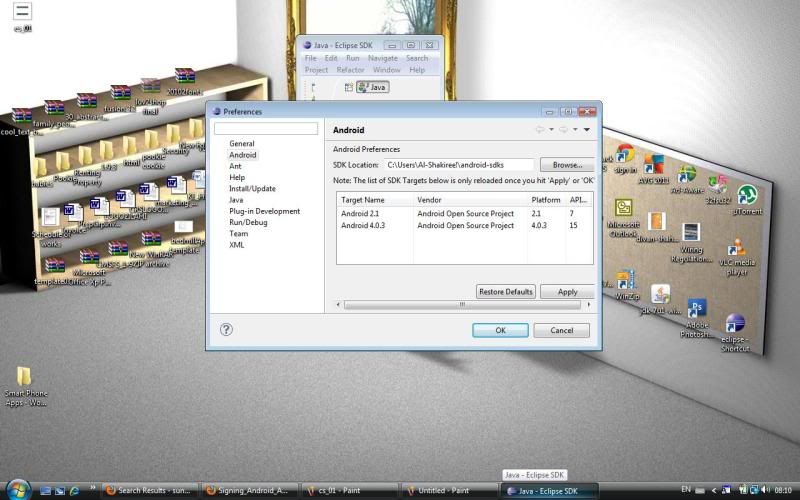800x500 pixels.
Task: Open the view menu dropdown arrow in Preferences
Action: click(587, 130)
